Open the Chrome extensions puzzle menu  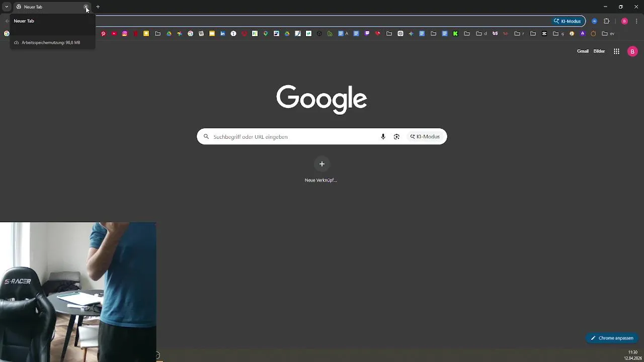tap(606, 21)
